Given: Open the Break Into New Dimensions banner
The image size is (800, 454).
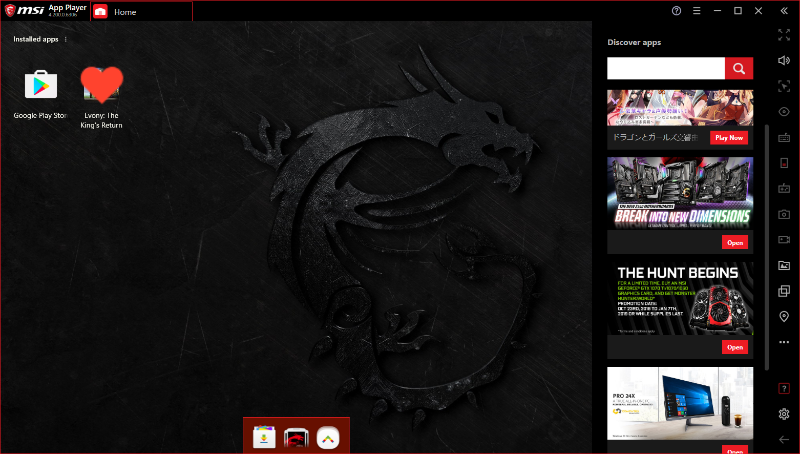Looking at the screenshot, I should tap(680, 193).
